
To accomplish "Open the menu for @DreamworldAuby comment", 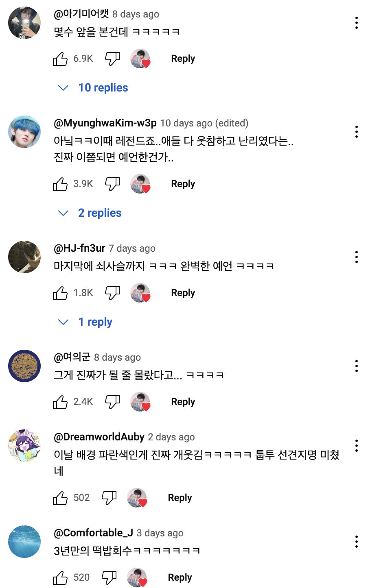I will pyautogui.click(x=357, y=446).
